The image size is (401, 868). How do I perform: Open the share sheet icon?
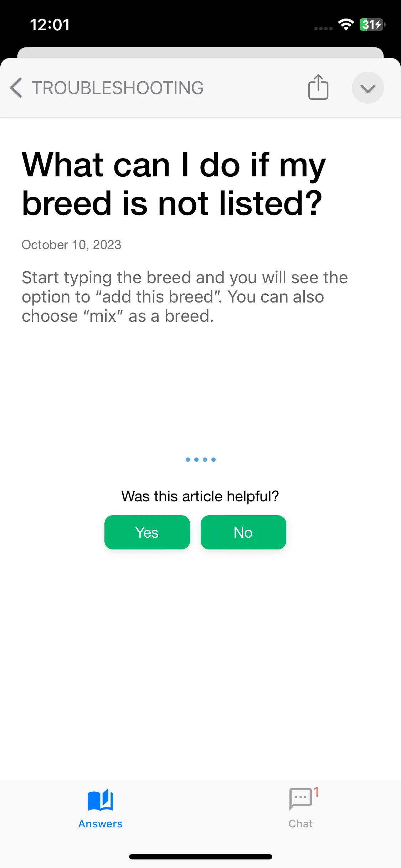(318, 87)
